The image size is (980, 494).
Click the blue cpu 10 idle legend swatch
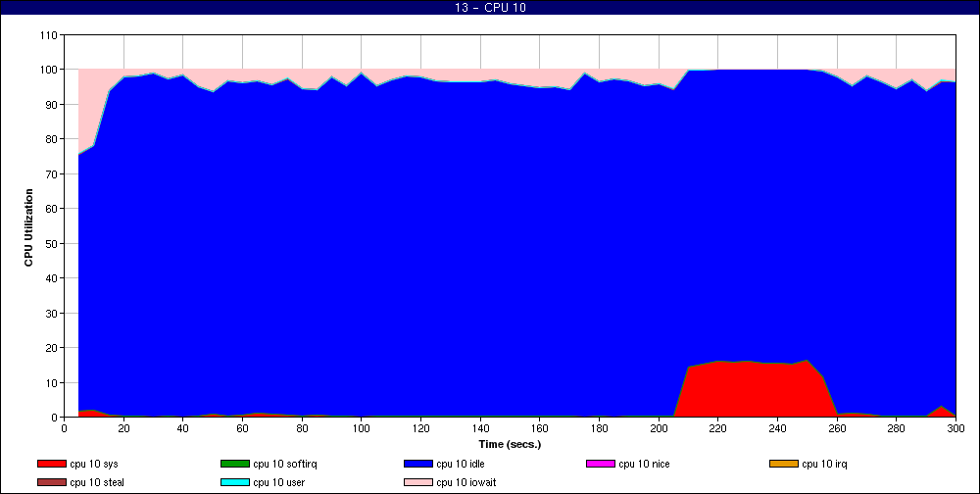point(418,464)
